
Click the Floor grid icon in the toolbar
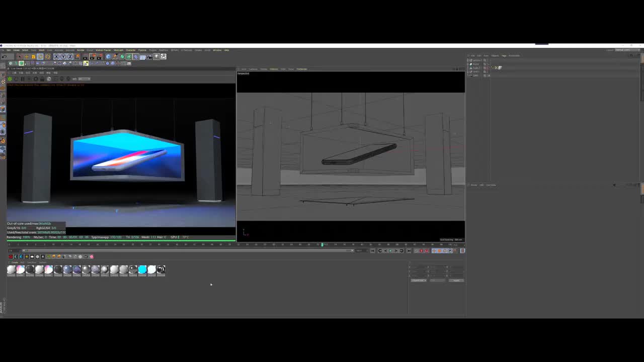(x=143, y=57)
